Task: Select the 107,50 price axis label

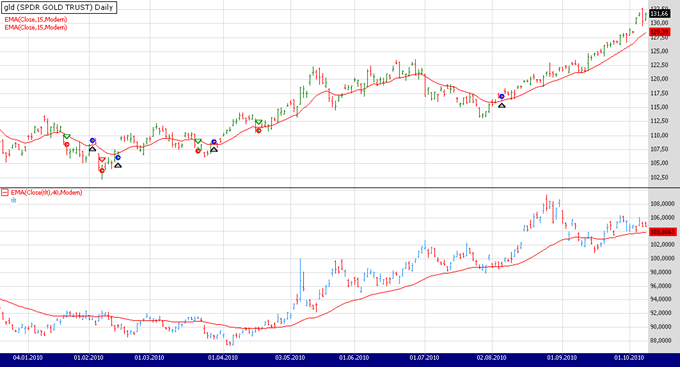Action: pos(659,149)
